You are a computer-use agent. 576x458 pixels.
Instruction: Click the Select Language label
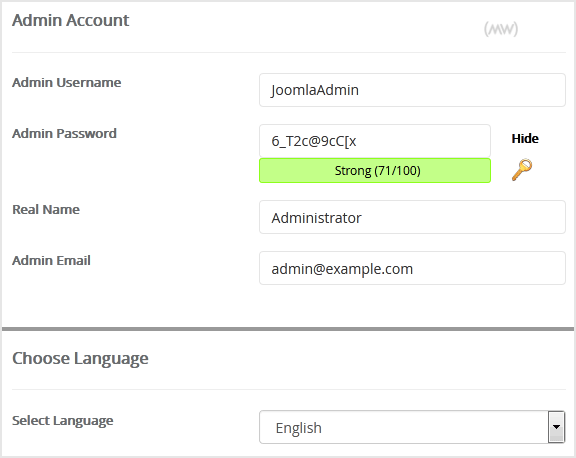[62, 421]
